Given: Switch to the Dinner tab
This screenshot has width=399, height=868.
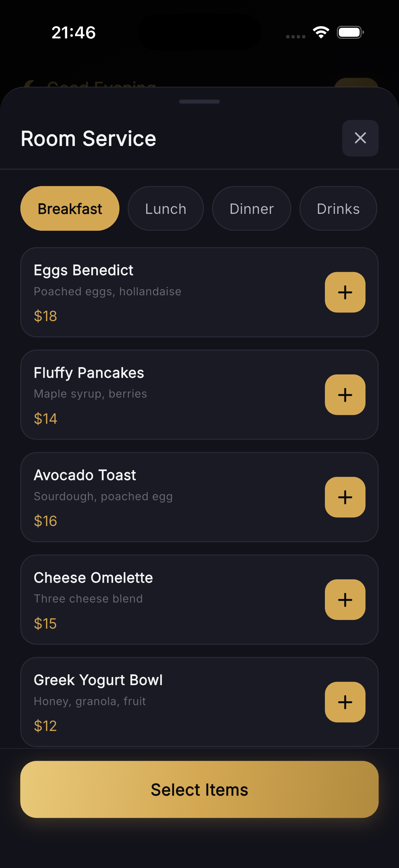Looking at the screenshot, I should pos(251,209).
